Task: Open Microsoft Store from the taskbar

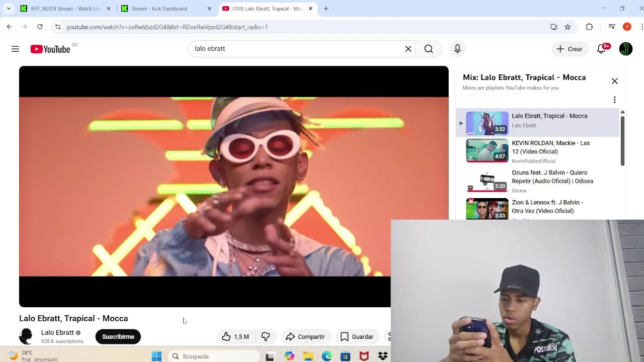Action: point(345,356)
